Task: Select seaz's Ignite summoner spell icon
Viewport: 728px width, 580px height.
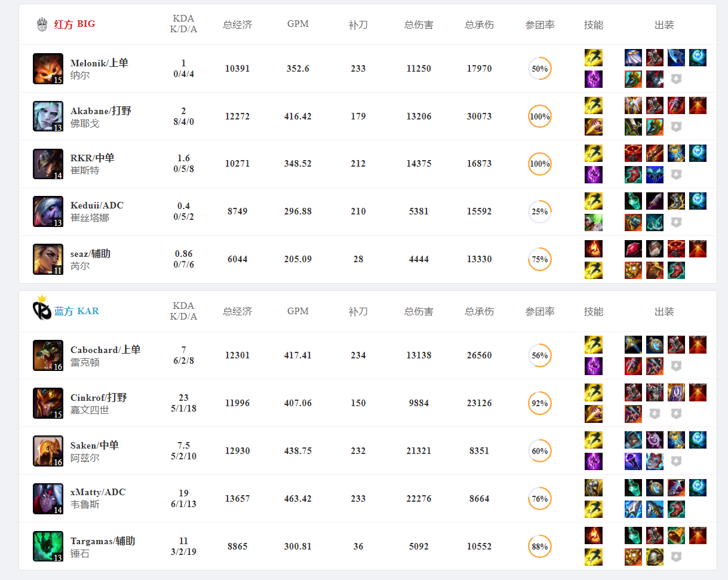Action: [x=594, y=248]
